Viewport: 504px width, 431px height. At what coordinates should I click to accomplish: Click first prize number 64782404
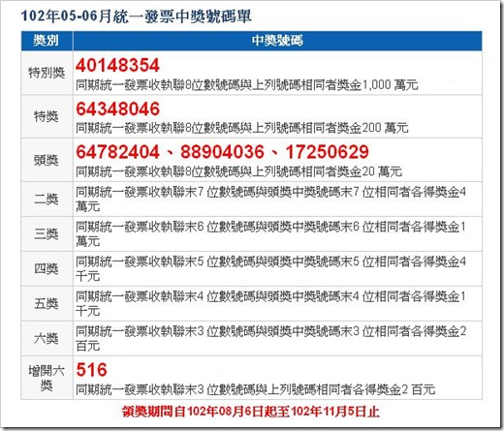click(x=117, y=152)
